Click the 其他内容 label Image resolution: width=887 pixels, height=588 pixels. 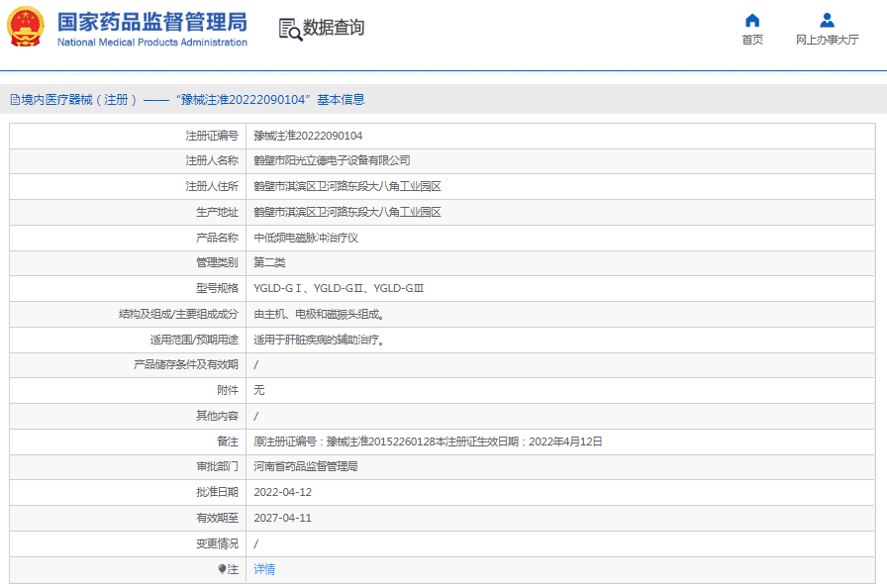click(217, 416)
